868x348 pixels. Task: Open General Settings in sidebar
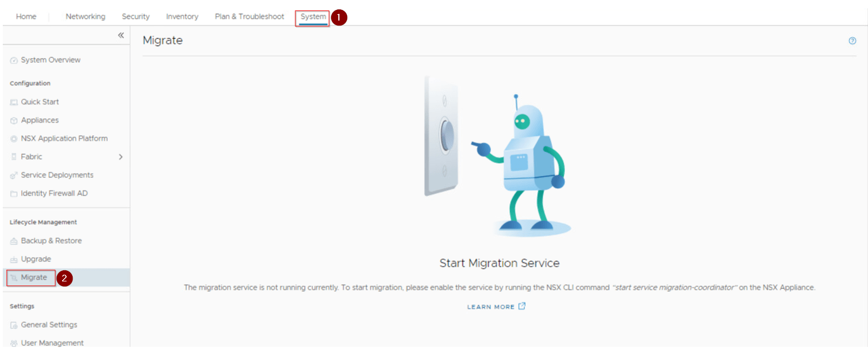[49, 325]
